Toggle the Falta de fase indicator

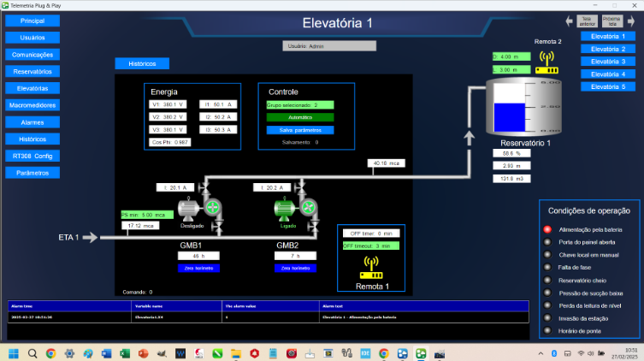pos(547,268)
